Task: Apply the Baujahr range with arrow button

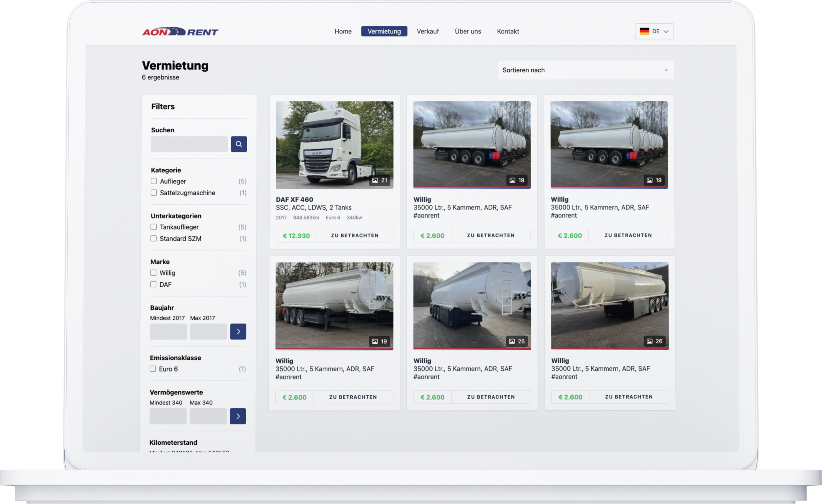Action: pyautogui.click(x=238, y=331)
